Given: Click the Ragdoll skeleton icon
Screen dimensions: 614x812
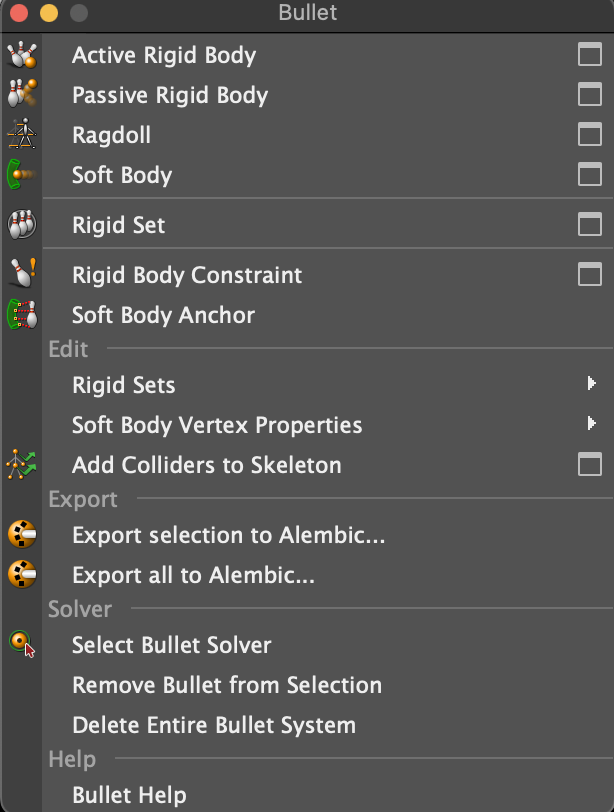Looking at the screenshot, I should (22, 134).
